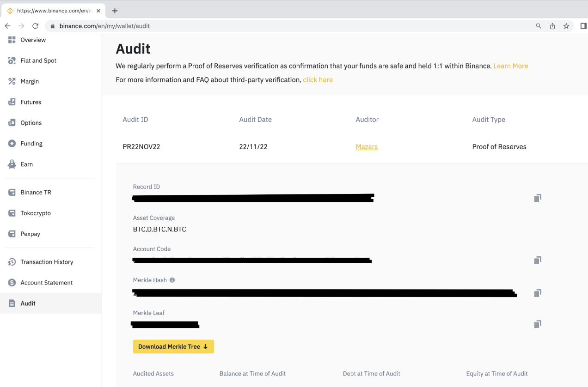Viewport: 588px width, 387px height.
Task: Click the Audit ID column header
Action: (x=135, y=120)
